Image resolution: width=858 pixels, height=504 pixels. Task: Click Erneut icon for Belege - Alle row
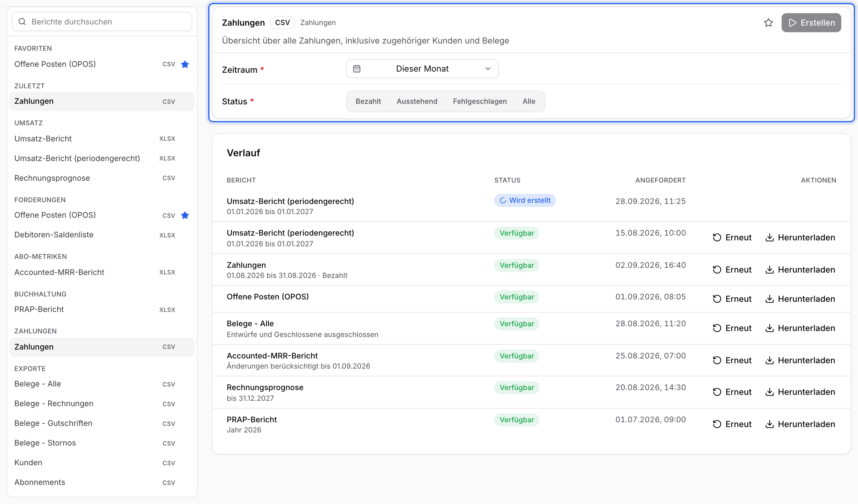click(x=717, y=328)
